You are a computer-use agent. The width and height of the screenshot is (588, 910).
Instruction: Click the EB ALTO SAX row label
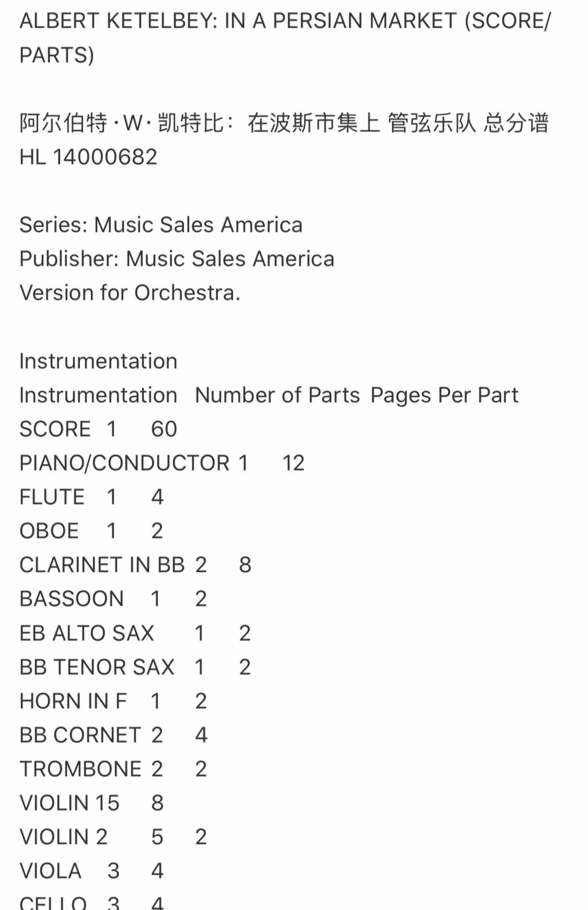[87, 633]
